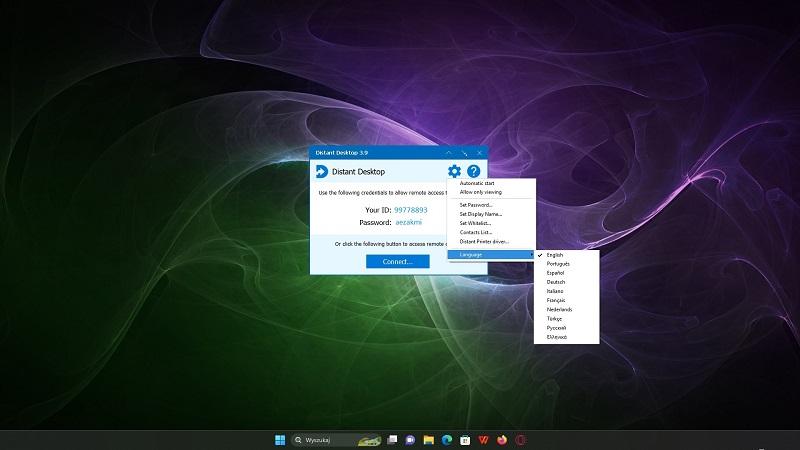
Task: Launch Firefox from the taskbar
Action: (502, 440)
